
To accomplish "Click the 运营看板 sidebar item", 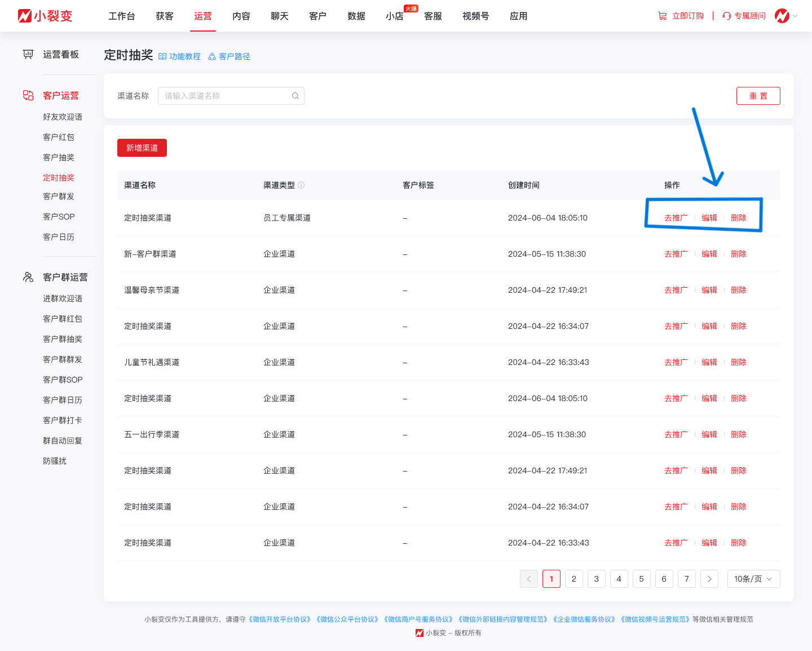I will (x=60, y=54).
